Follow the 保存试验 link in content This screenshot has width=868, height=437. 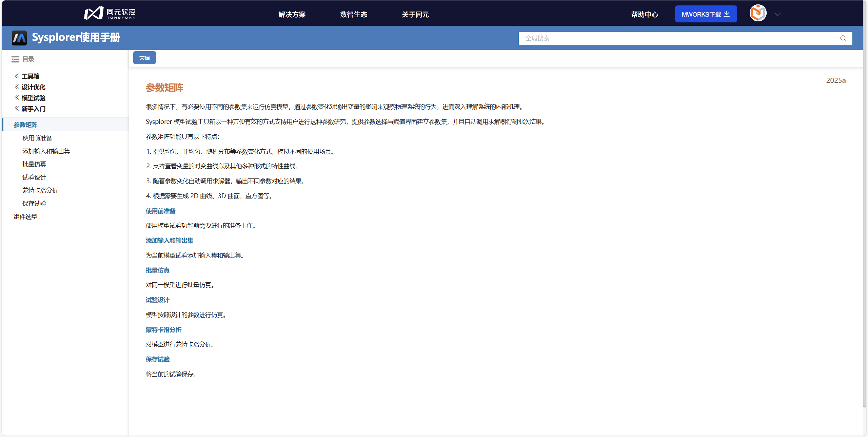point(158,359)
